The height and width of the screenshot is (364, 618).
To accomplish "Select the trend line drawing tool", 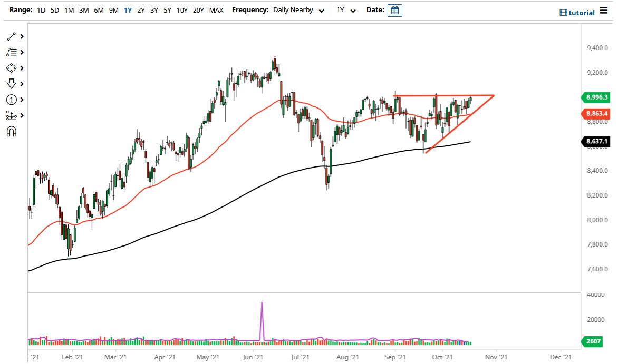I will click(x=11, y=37).
